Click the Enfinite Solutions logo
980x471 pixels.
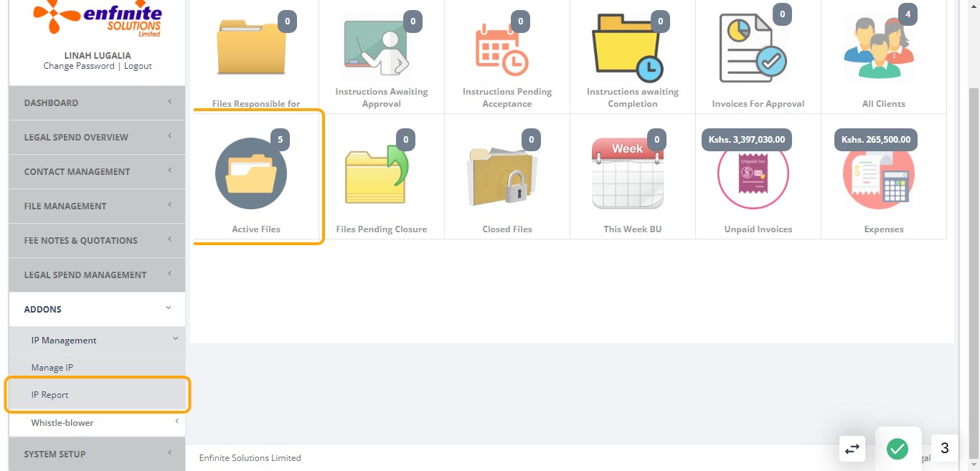[x=97, y=20]
